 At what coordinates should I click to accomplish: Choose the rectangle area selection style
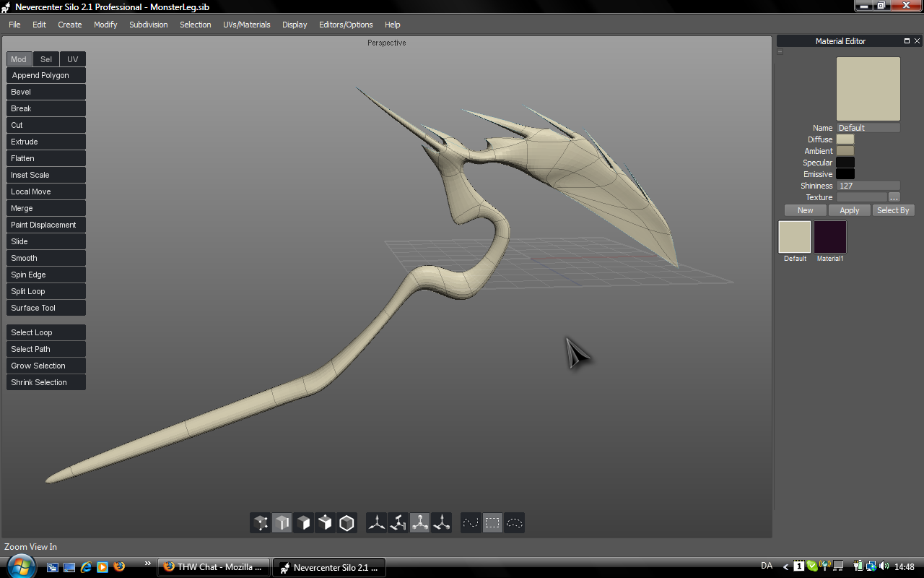(x=492, y=522)
